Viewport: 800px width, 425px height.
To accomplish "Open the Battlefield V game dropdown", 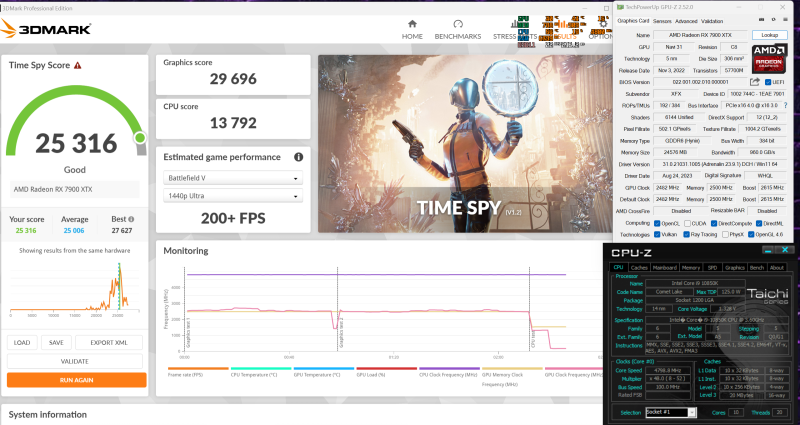I will [x=234, y=178].
